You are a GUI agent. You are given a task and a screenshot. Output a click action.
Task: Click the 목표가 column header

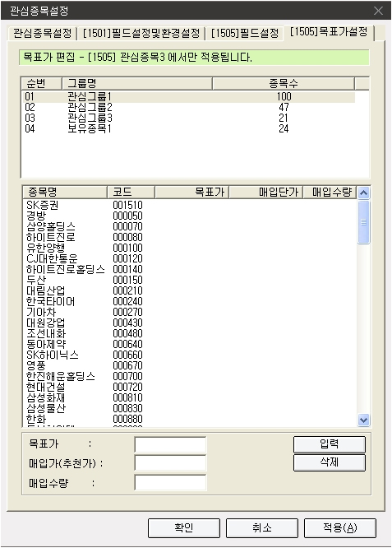[191, 193]
